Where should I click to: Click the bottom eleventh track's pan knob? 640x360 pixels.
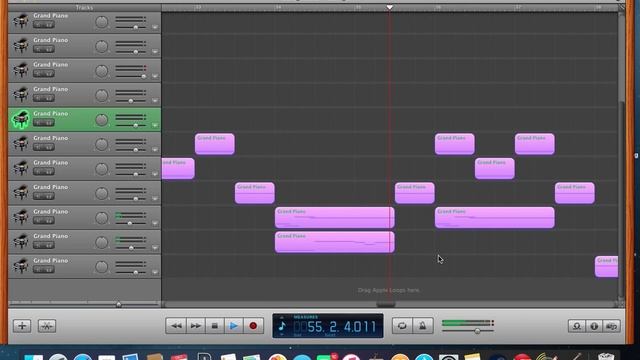tap(102, 267)
